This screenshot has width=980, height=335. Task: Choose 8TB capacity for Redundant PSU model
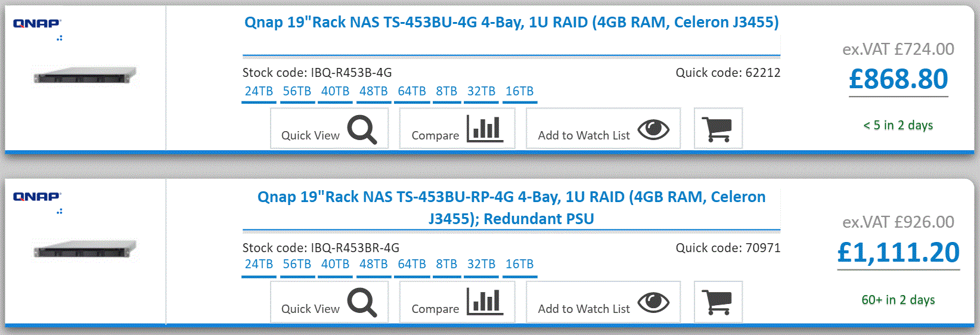446,265
